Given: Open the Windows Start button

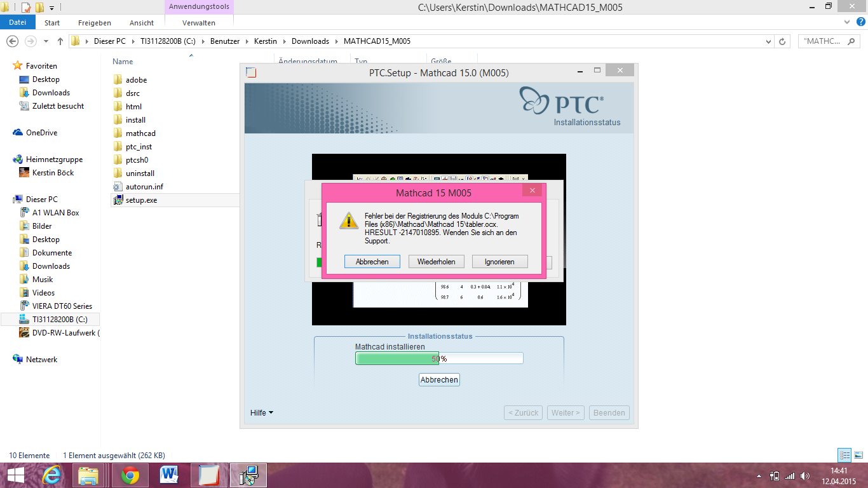Looking at the screenshot, I should pyautogui.click(x=15, y=475).
